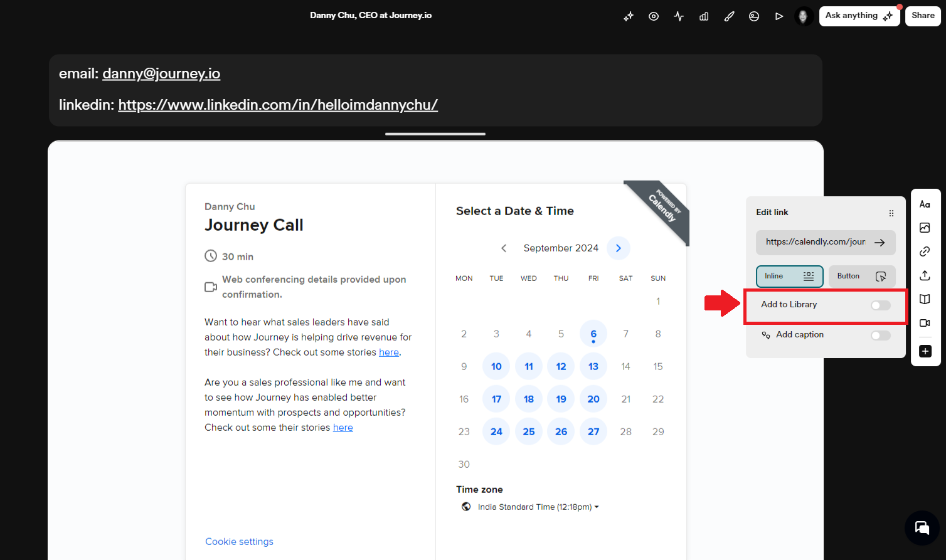
Task: Select September 26 in calendar
Action: [x=561, y=432]
